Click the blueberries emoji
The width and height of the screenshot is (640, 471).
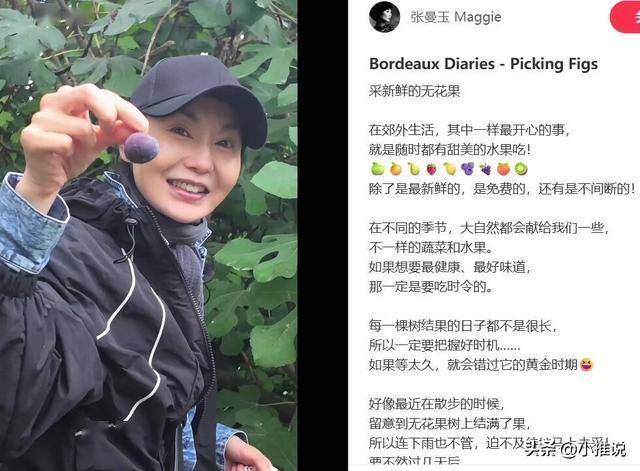(x=467, y=169)
